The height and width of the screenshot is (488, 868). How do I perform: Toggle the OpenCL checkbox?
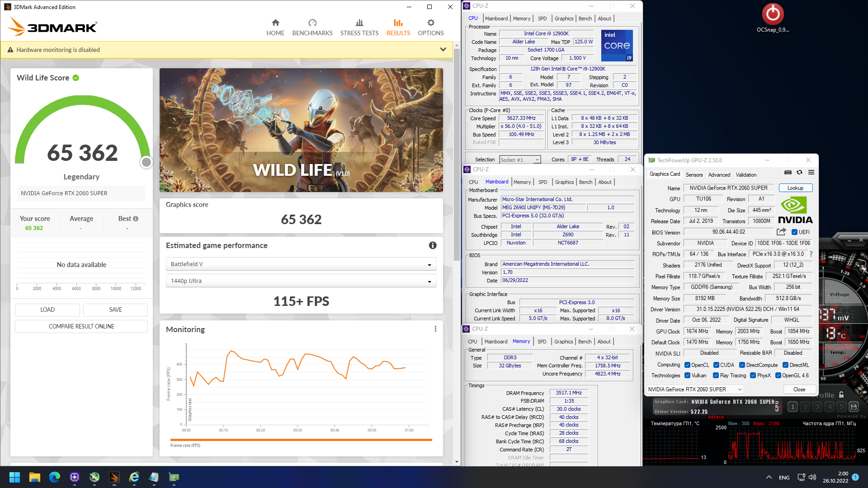point(687,365)
